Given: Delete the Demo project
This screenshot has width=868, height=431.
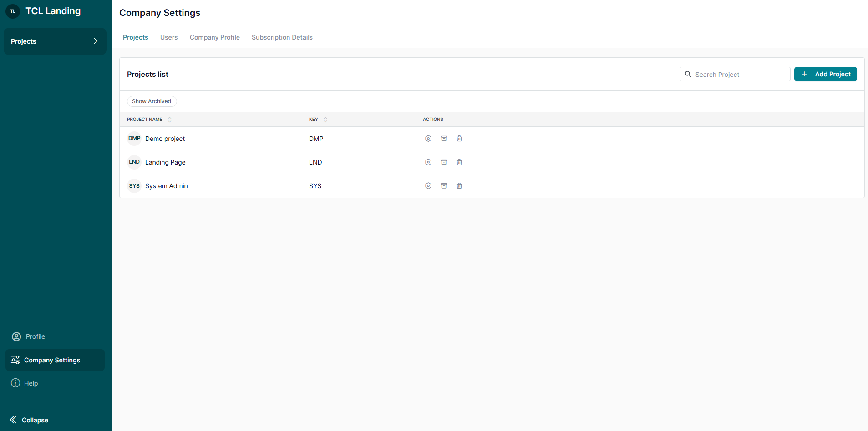Looking at the screenshot, I should point(459,139).
